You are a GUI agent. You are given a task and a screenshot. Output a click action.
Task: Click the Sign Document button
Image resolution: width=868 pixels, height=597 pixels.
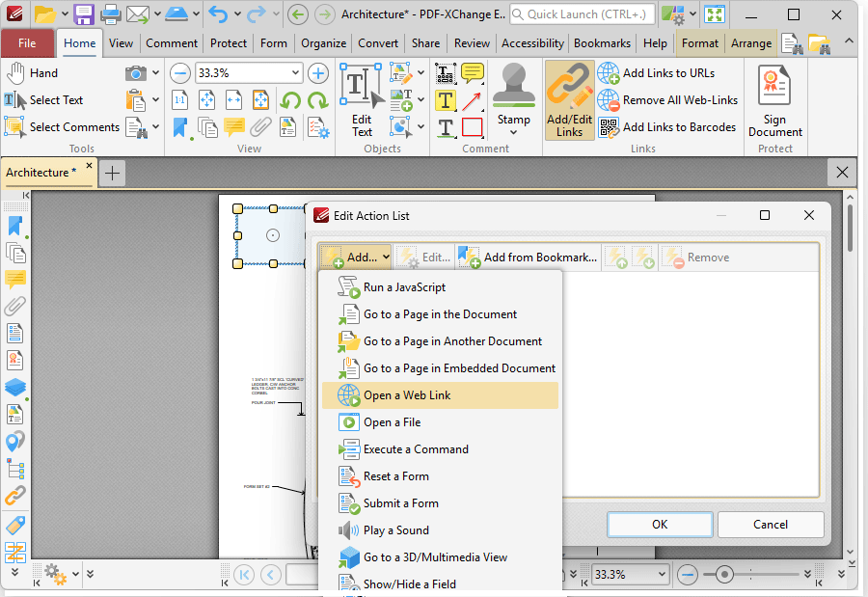pyautogui.click(x=775, y=100)
